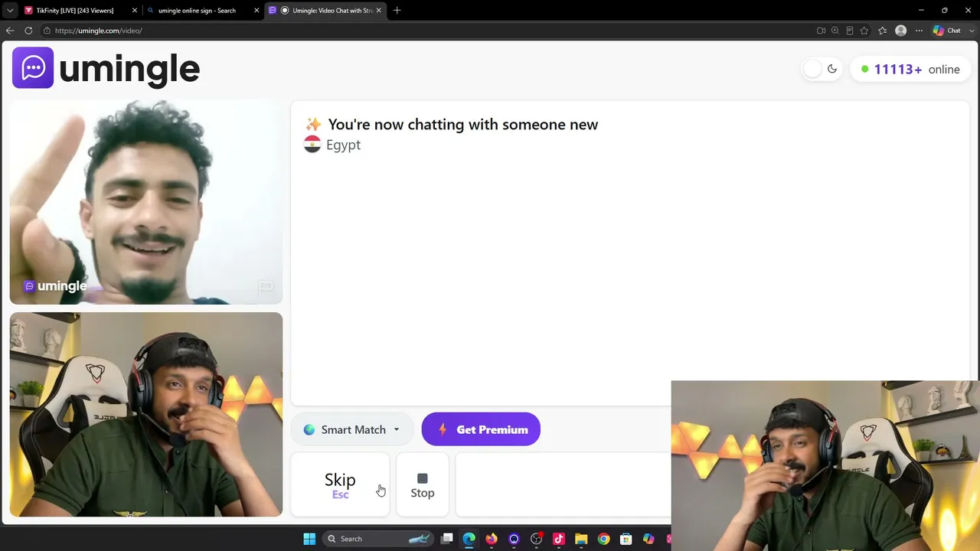
Task: Open Copilot from the taskbar
Action: [x=648, y=539]
